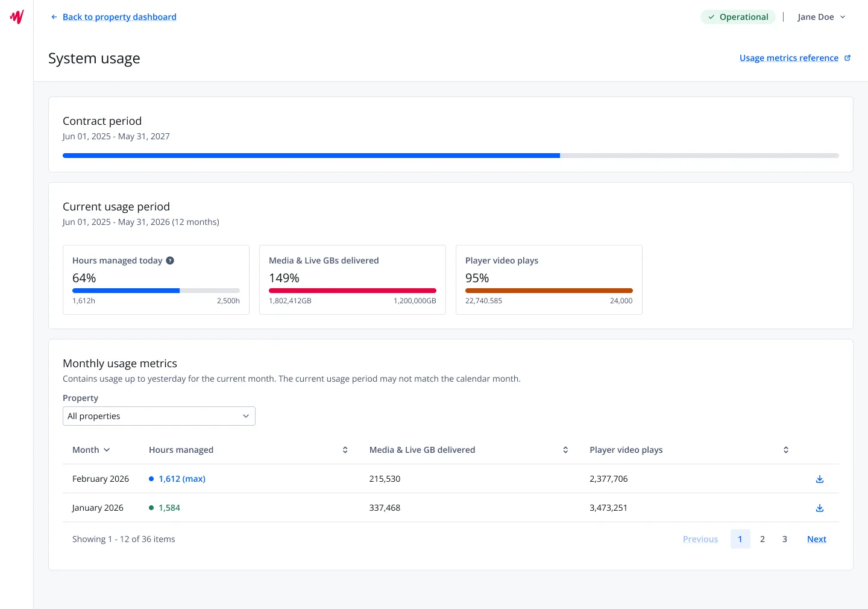Screen dimensions: 868x609
Task: Click the blue dot beside 1,612 (max)
Action: (x=151, y=479)
